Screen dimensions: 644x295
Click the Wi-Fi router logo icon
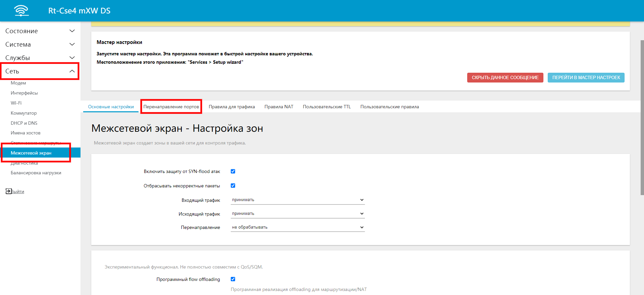pyautogui.click(x=21, y=10)
